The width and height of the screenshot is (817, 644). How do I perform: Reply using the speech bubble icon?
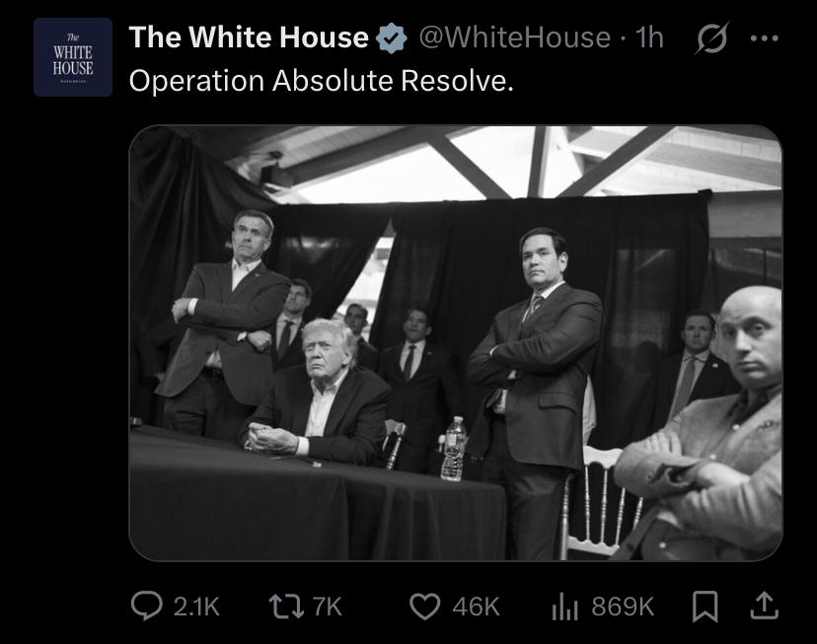coord(147,606)
